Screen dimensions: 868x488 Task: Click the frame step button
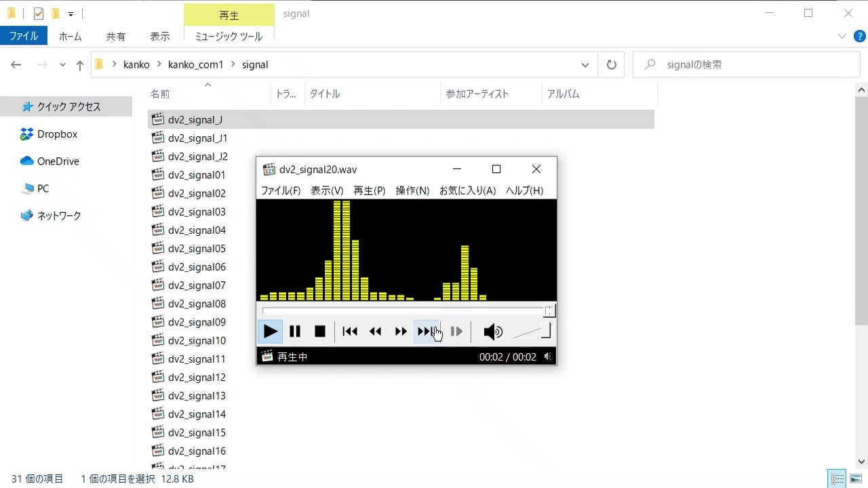(456, 331)
